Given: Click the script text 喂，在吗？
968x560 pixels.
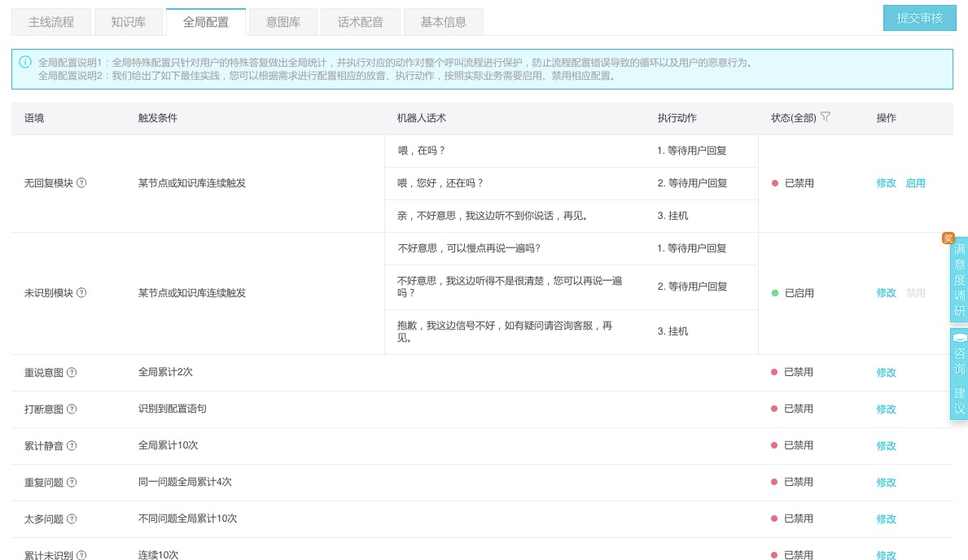Looking at the screenshot, I should [x=421, y=150].
